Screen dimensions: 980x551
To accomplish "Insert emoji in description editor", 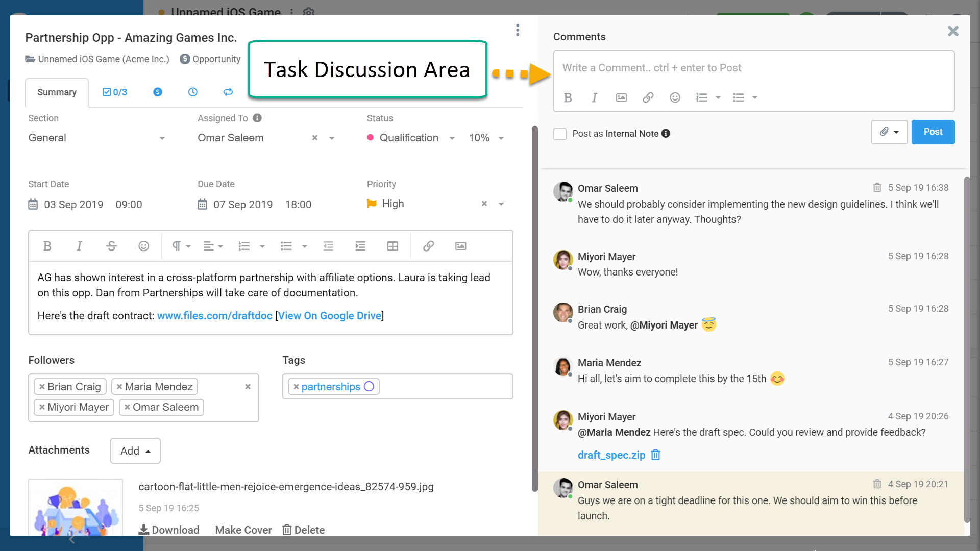I will (x=144, y=246).
